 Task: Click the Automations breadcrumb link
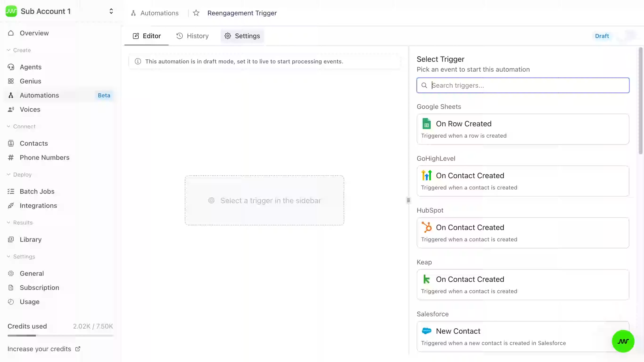point(159,13)
